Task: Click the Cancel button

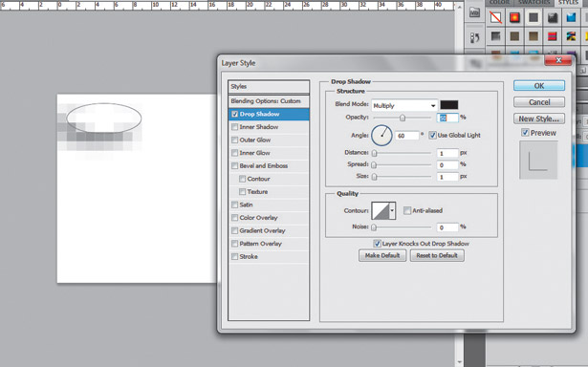Action: [539, 102]
